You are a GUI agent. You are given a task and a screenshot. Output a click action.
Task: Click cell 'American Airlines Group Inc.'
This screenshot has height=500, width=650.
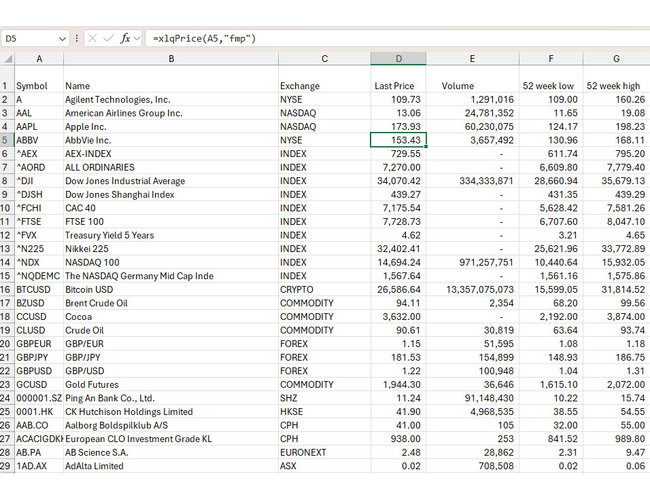coord(171,113)
